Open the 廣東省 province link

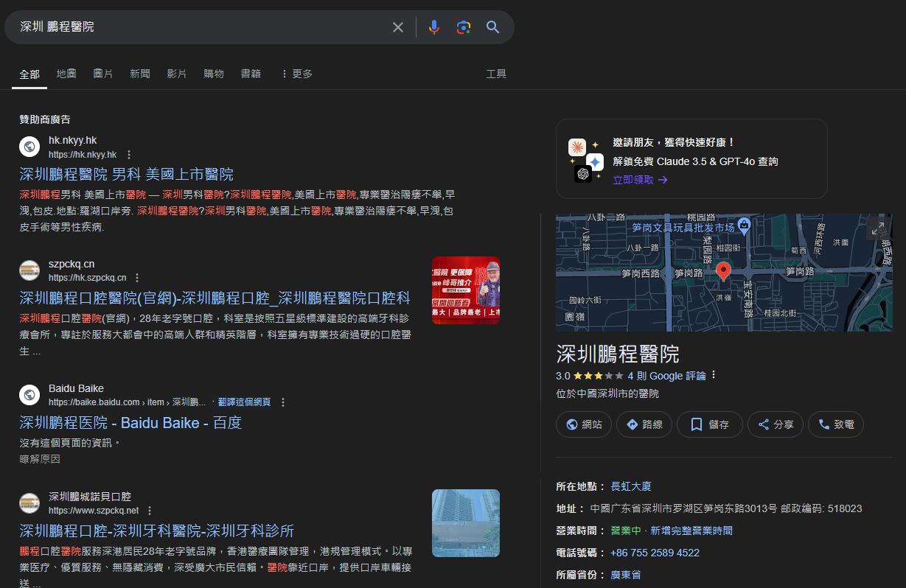point(626,575)
